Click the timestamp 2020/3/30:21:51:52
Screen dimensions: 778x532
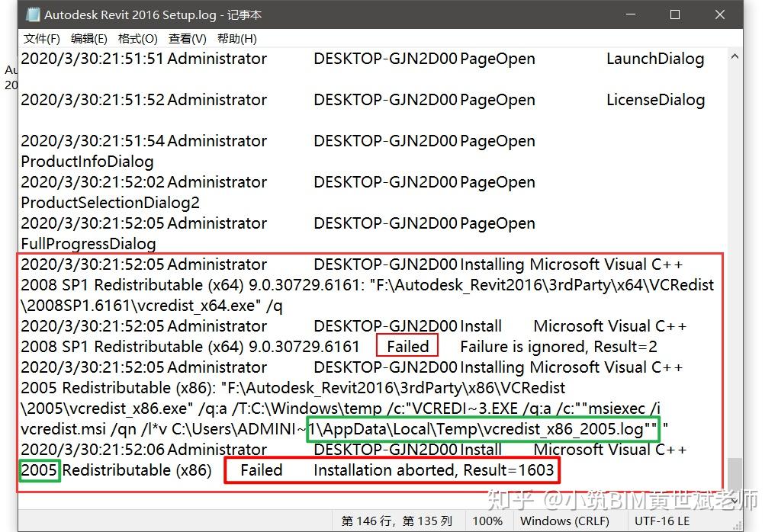click(92, 100)
